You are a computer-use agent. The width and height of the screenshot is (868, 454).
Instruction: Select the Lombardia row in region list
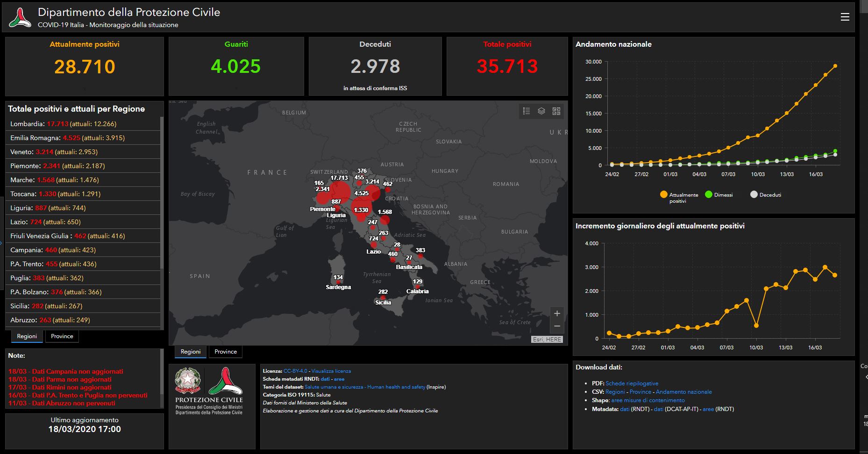[83, 124]
